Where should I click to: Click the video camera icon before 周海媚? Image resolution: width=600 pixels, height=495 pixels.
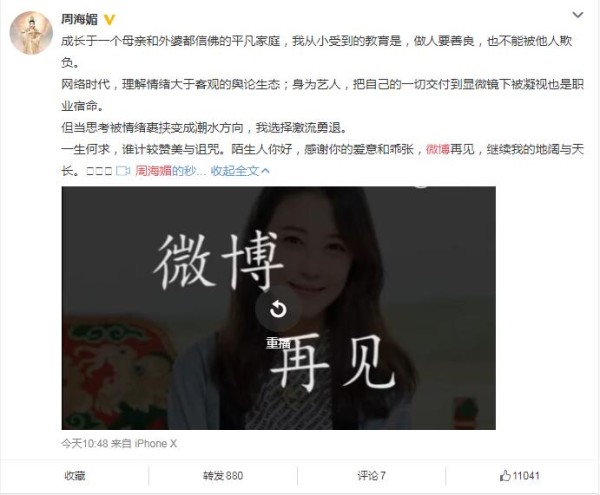(123, 171)
